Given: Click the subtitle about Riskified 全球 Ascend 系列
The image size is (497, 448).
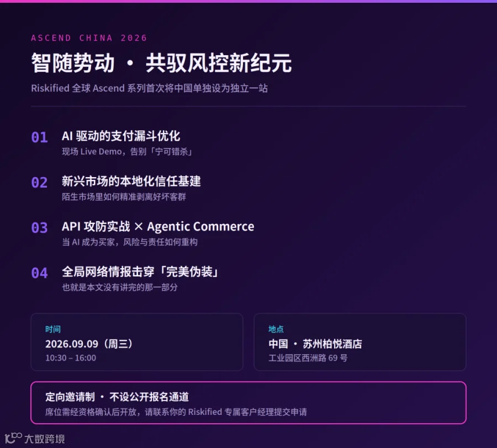Looking at the screenshot, I should 149,88.
